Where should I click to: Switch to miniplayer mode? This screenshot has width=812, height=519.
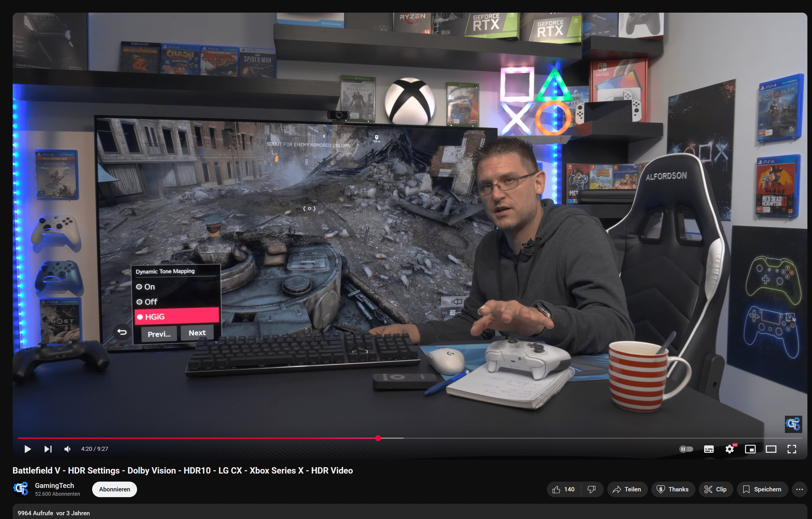pos(750,449)
